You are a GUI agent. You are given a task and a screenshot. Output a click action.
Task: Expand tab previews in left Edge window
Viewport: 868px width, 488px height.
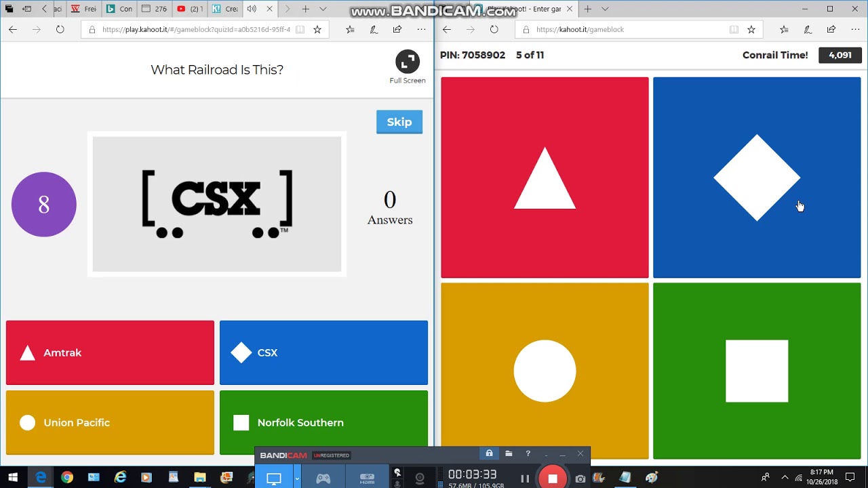[323, 9]
